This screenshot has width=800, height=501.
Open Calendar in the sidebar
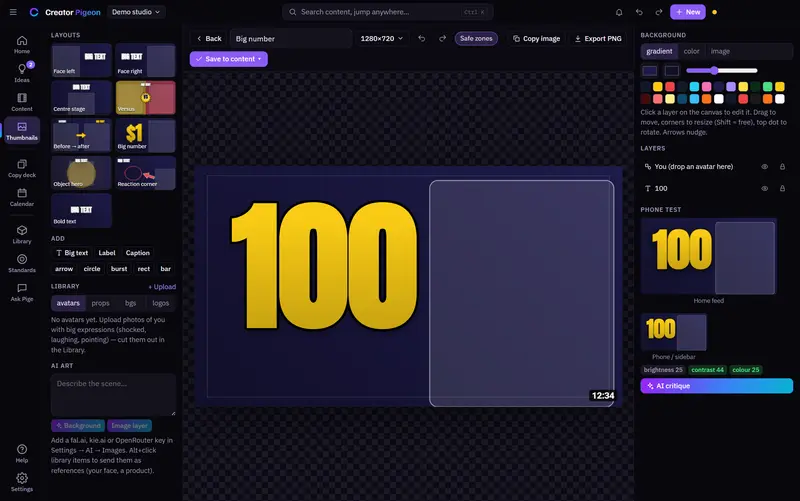22,197
